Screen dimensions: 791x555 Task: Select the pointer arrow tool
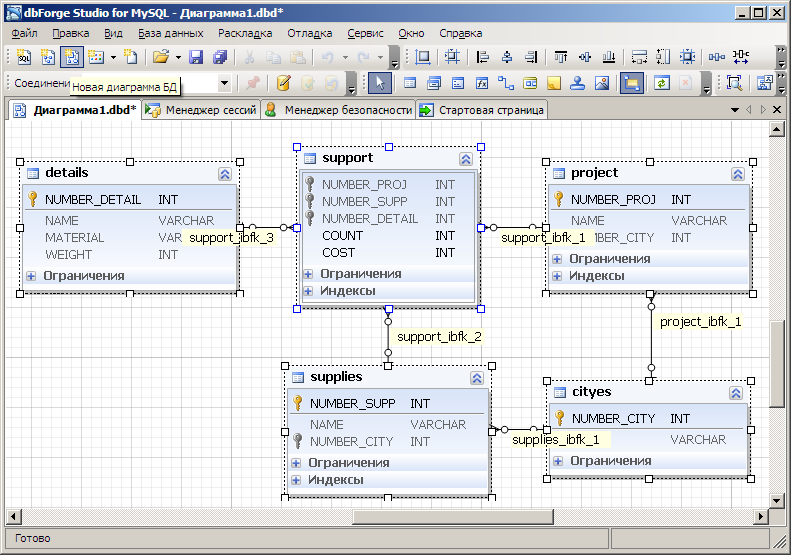tap(380, 83)
